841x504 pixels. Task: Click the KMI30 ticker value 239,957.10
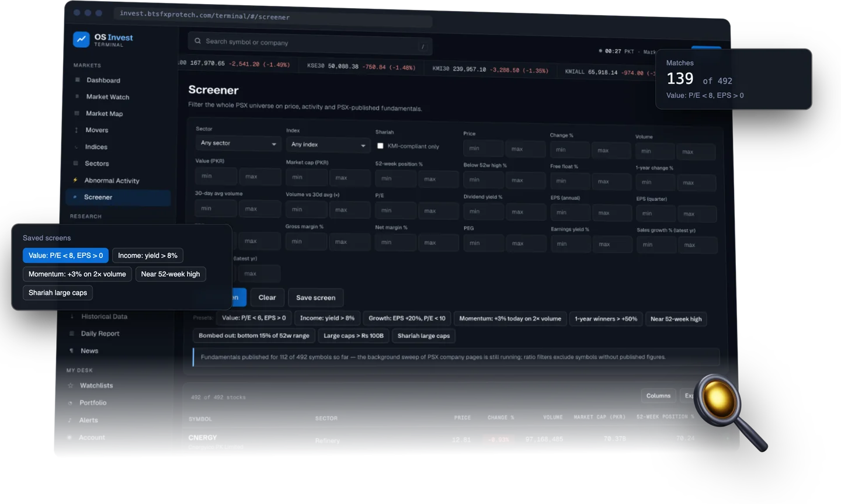469,69
